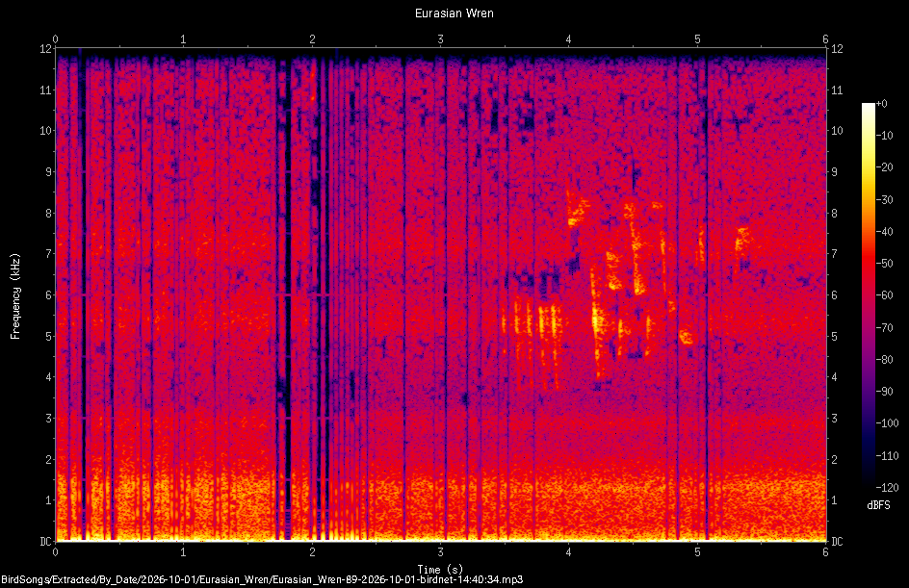This screenshot has width=909, height=588.
Task: Select the "-40" color scale label
Action: 885,232
